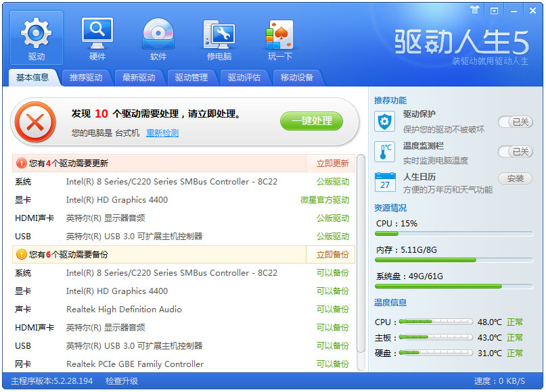Switch to the 基本信息 tab
Screen dimensions: 546x392
click(32, 77)
